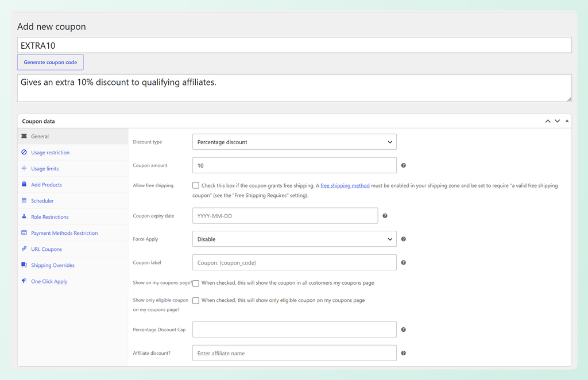Screen dimensions: 588x380
Task: Click the Coupon amount field
Action: tap(295, 165)
